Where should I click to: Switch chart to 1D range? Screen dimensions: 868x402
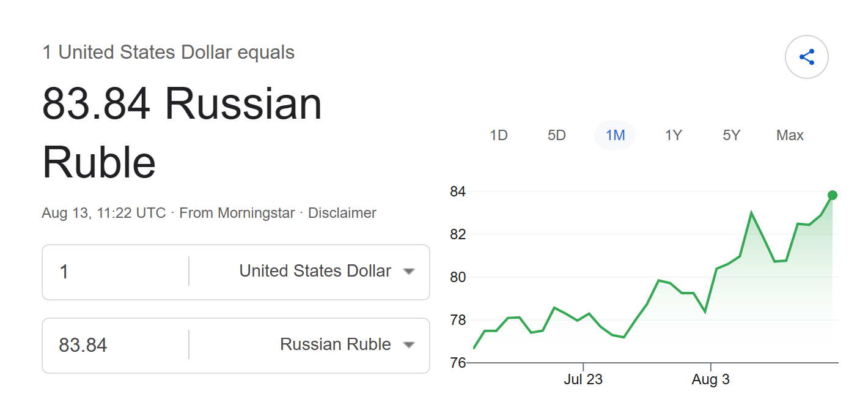pyautogui.click(x=499, y=135)
